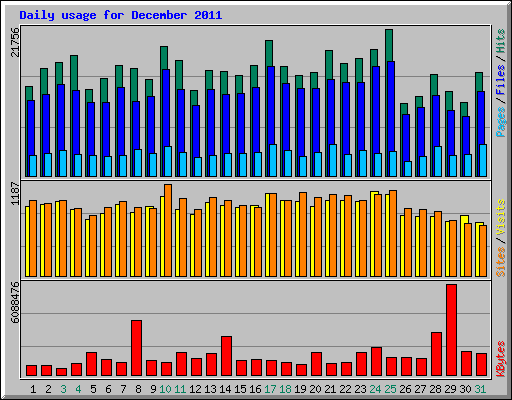The width and height of the screenshot is (512, 400).
Task: Click day label '30' on the x-axis
Action: pos(465,389)
